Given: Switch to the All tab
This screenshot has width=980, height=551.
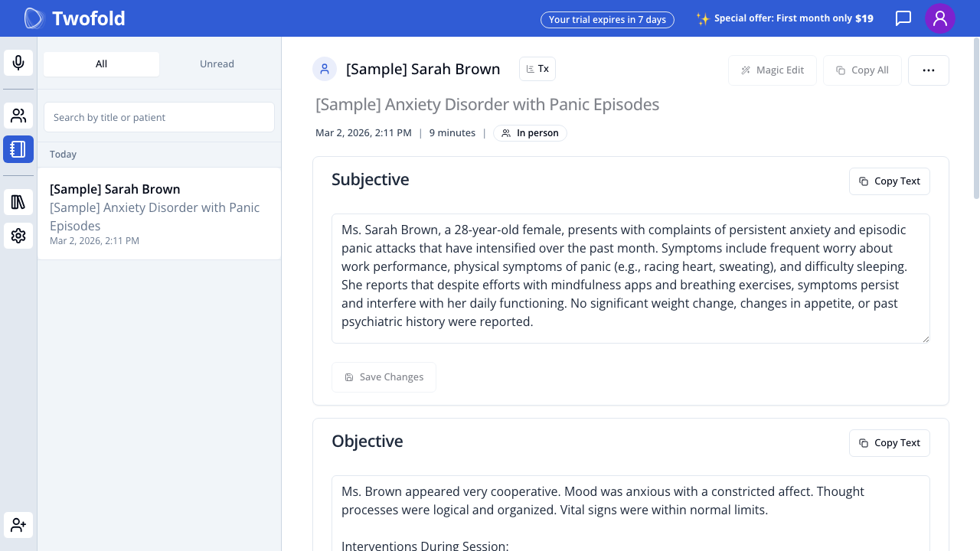Looking at the screenshot, I should coord(101,64).
